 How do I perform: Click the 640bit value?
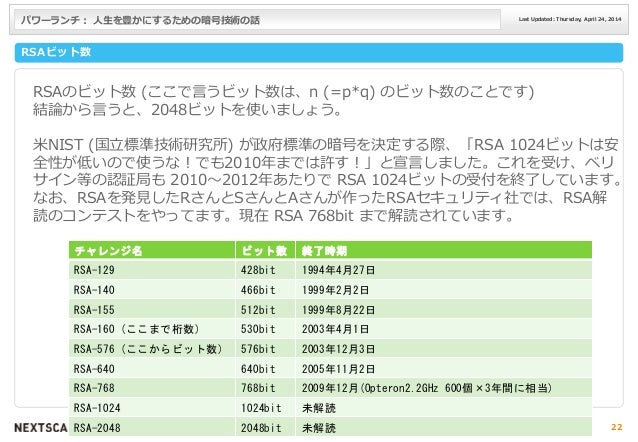(258, 369)
